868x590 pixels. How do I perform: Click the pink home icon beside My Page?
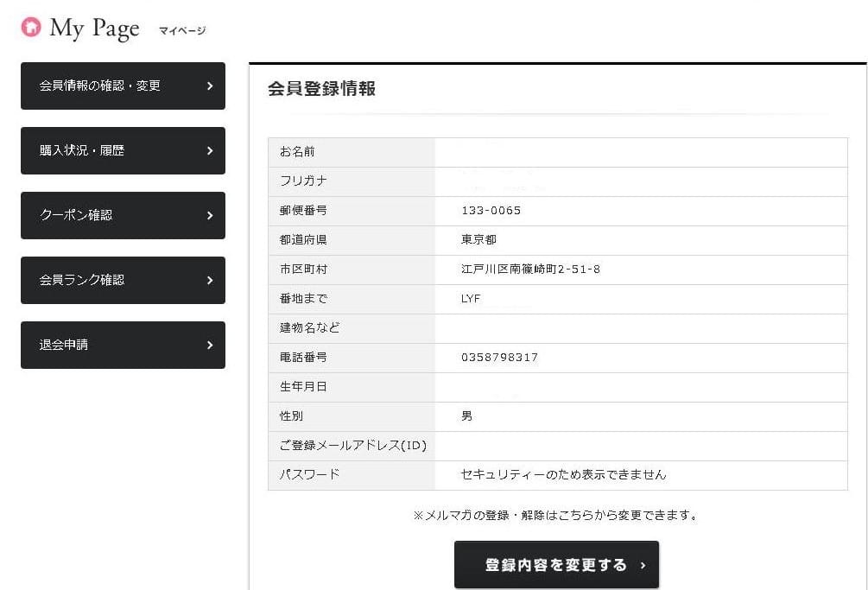pyautogui.click(x=31, y=28)
